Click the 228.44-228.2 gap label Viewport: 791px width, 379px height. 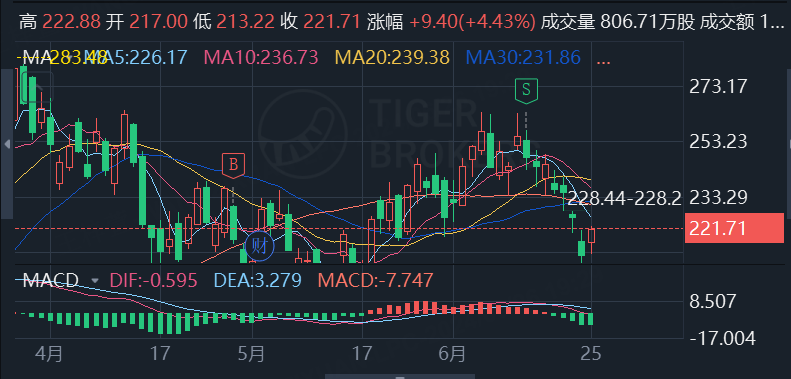(625, 198)
